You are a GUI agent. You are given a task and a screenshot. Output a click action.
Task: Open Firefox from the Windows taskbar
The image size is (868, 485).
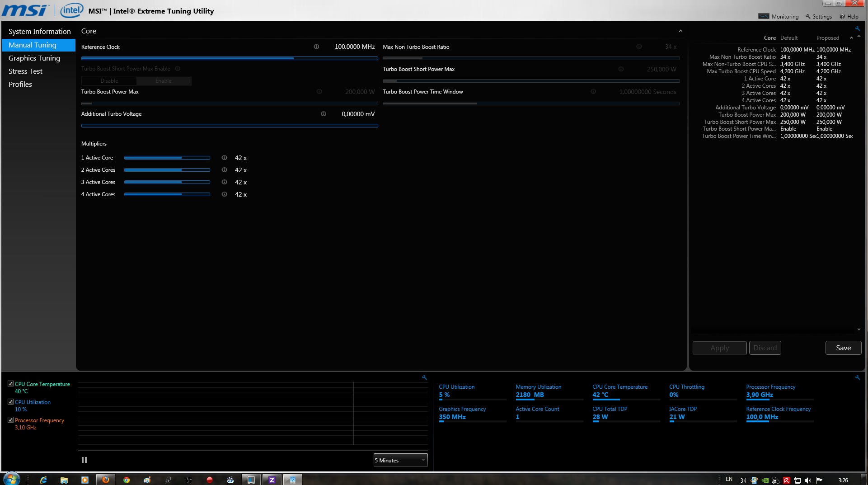pyautogui.click(x=106, y=480)
